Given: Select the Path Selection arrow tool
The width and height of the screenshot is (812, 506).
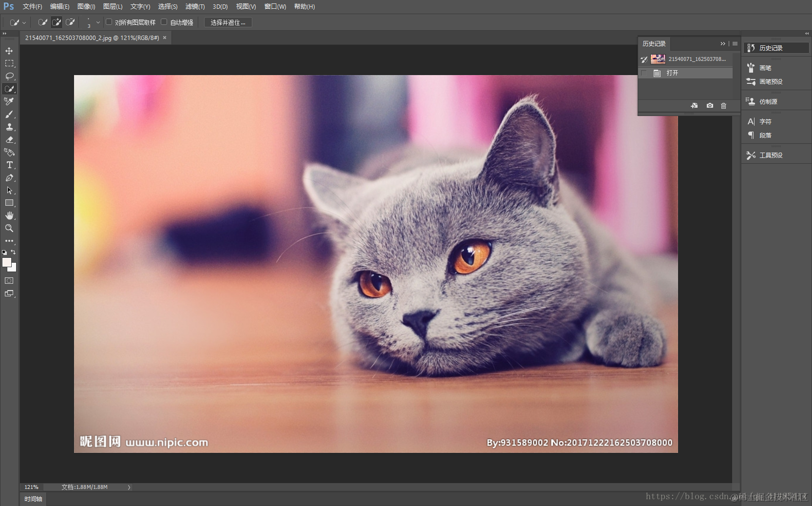Looking at the screenshot, I should point(9,190).
